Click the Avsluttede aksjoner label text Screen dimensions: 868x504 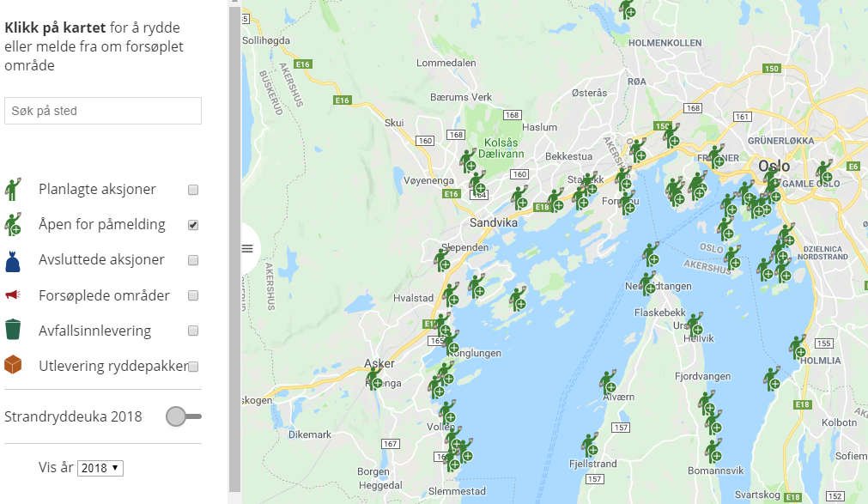tap(101, 260)
